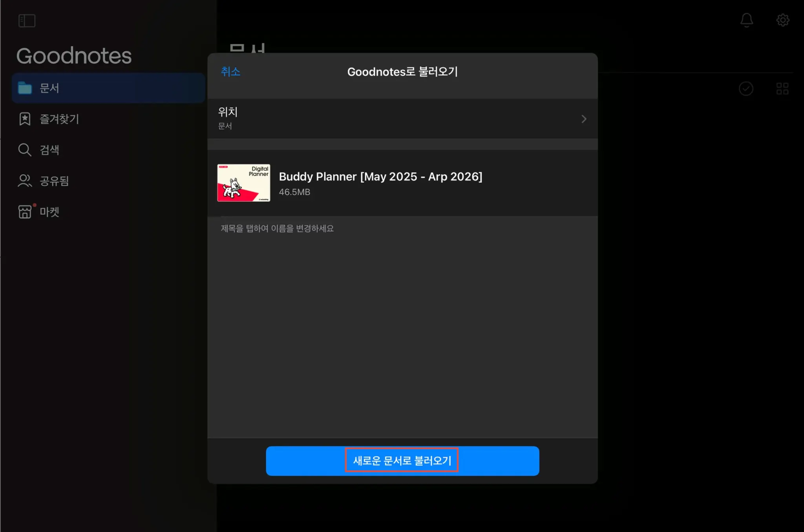804x532 pixels.
Task: Tap the Buddy Planner title to rename
Action: pos(380,177)
